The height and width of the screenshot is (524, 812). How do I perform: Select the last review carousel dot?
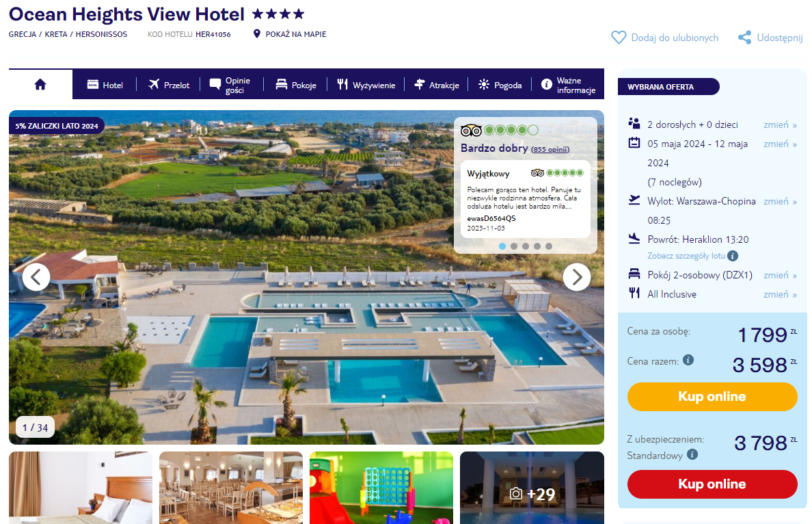tap(549, 246)
